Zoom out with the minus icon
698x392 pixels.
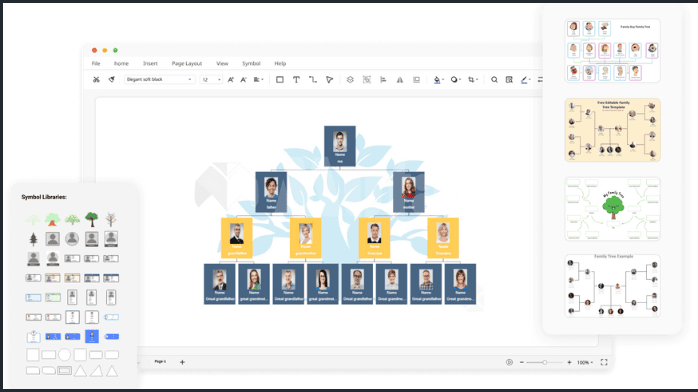(x=522, y=362)
